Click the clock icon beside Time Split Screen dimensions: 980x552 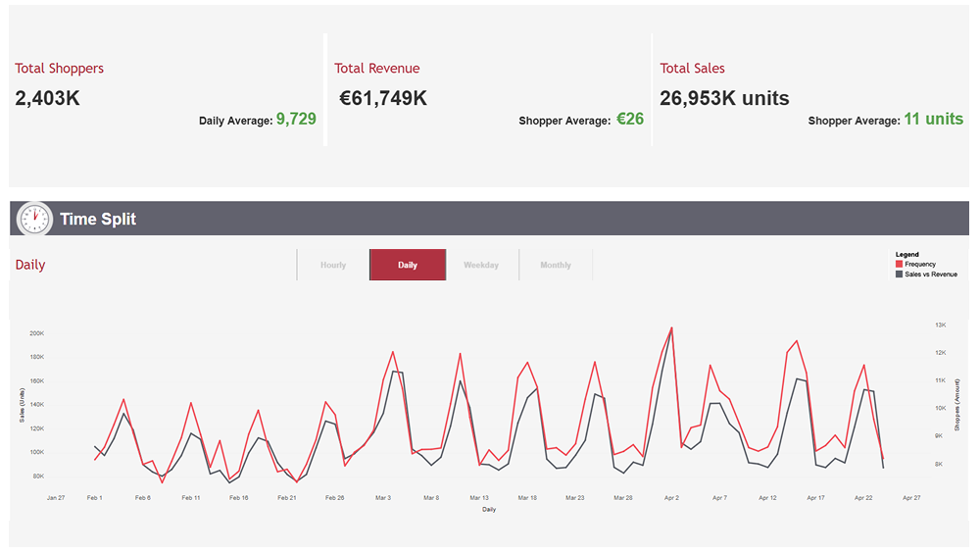pos(34,219)
